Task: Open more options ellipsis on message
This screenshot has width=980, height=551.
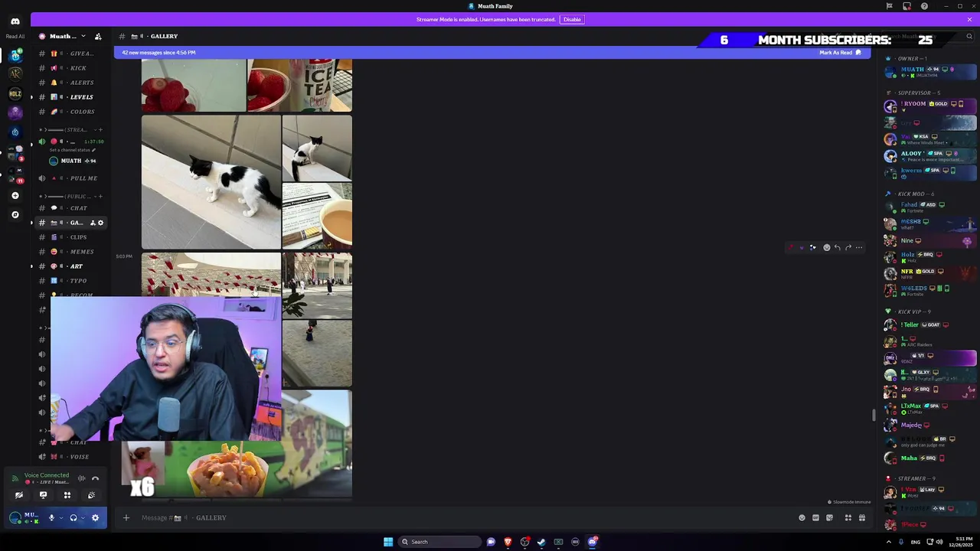Action: tap(859, 247)
